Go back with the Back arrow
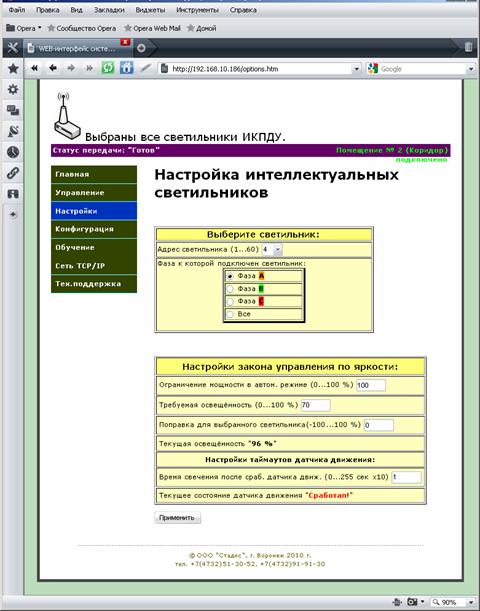This screenshot has width=480, height=611. pyautogui.click(x=53, y=68)
